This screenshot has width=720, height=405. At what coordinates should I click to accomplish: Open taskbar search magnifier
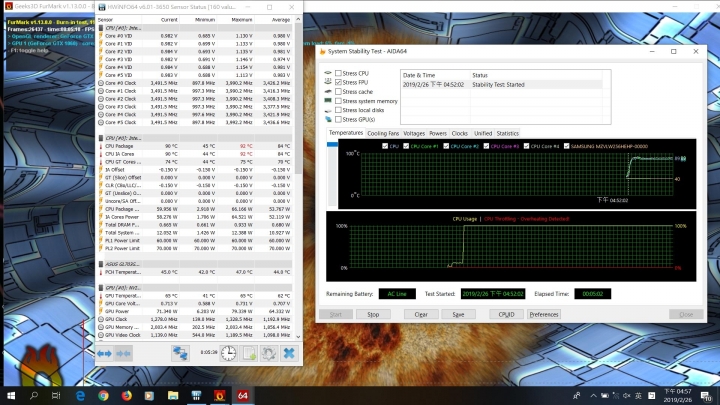point(34,395)
